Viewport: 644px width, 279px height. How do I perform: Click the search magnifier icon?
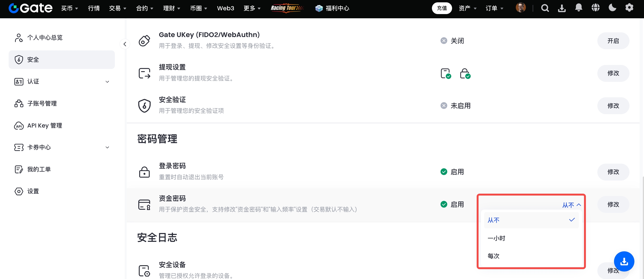[x=545, y=8]
